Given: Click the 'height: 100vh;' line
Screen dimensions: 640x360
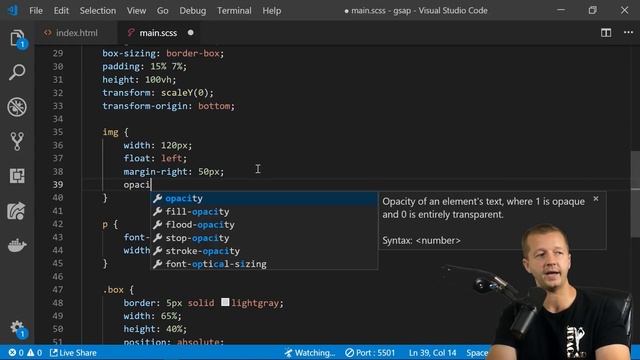Looking at the screenshot, I should click(139, 80).
